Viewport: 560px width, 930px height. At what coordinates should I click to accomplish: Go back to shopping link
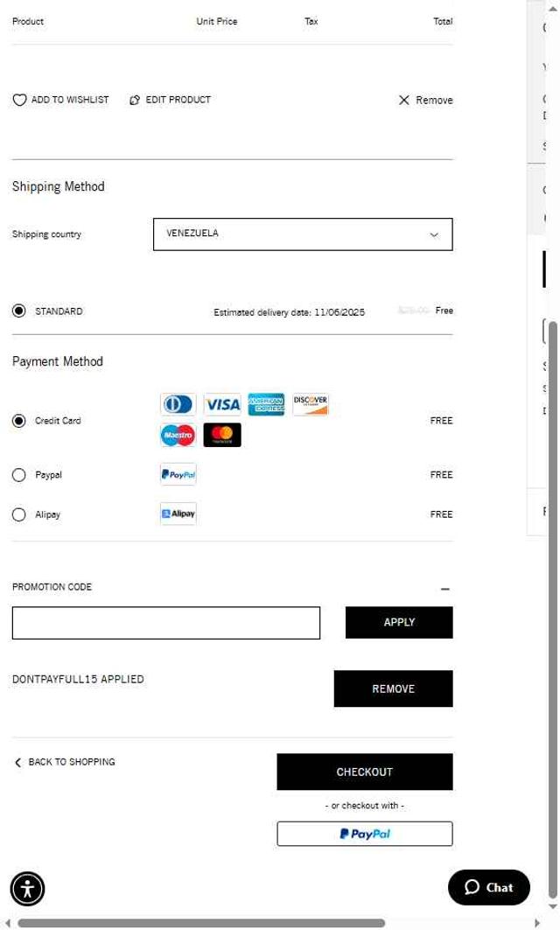[x=65, y=762]
